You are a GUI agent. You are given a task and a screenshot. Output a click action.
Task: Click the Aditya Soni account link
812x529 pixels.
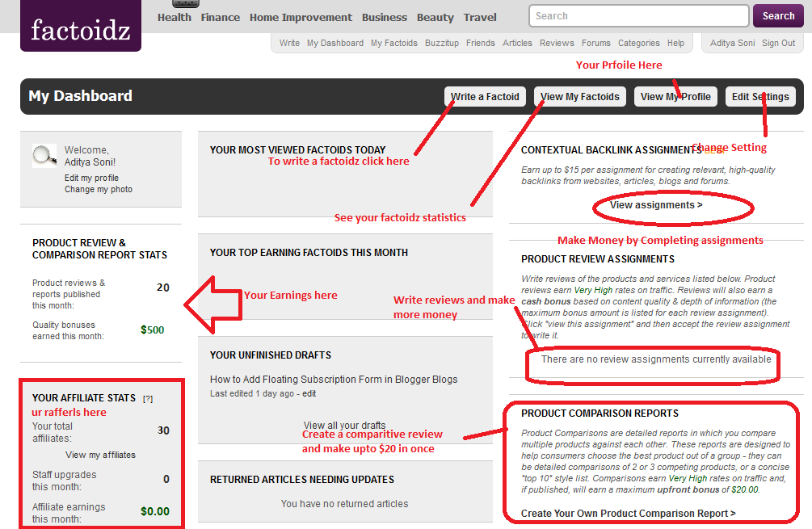tap(732, 43)
